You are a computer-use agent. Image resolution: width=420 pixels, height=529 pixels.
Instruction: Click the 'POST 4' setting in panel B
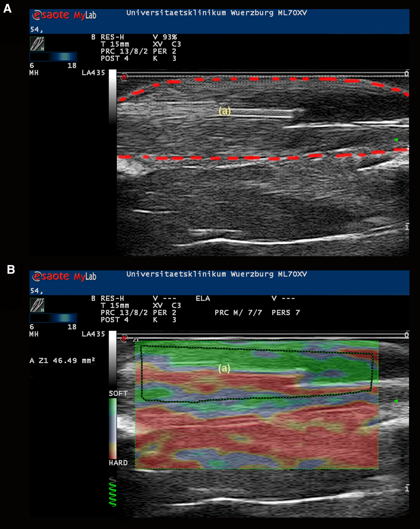115,320
